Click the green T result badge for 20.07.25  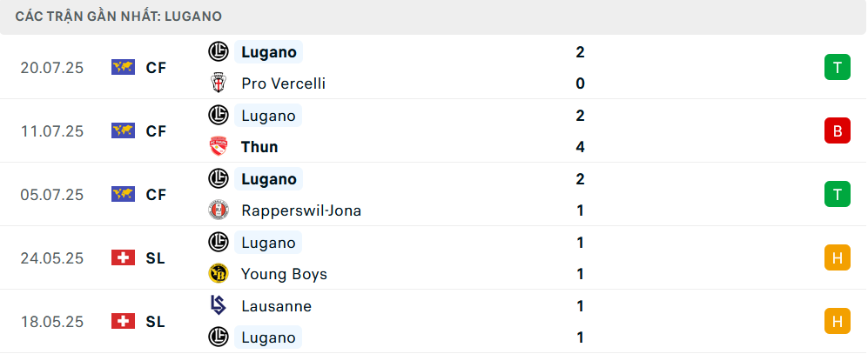pyautogui.click(x=837, y=68)
